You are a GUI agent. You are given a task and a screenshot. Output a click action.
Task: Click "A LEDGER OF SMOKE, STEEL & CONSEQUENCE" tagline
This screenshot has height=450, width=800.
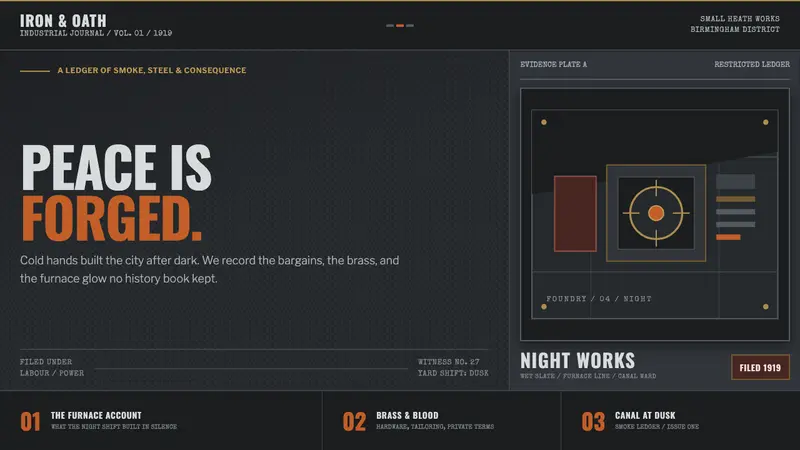coord(152,70)
